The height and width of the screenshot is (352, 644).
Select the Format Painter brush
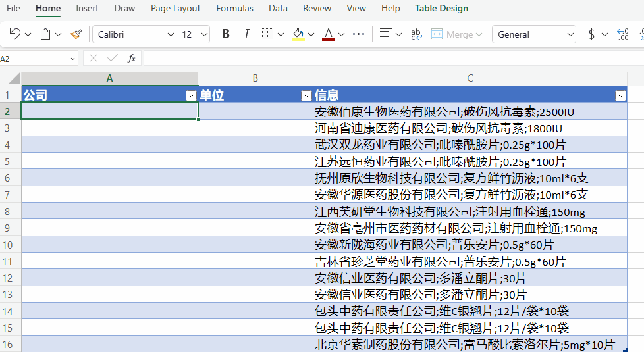[76, 34]
